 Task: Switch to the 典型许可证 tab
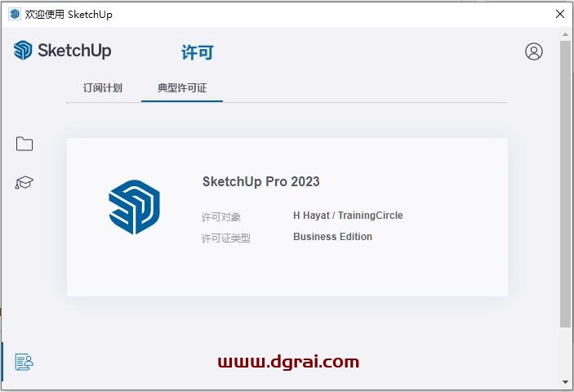[182, 88]
